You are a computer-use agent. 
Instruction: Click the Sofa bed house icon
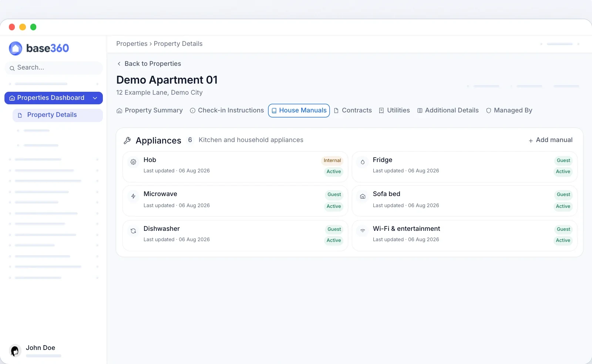point(363,196)
